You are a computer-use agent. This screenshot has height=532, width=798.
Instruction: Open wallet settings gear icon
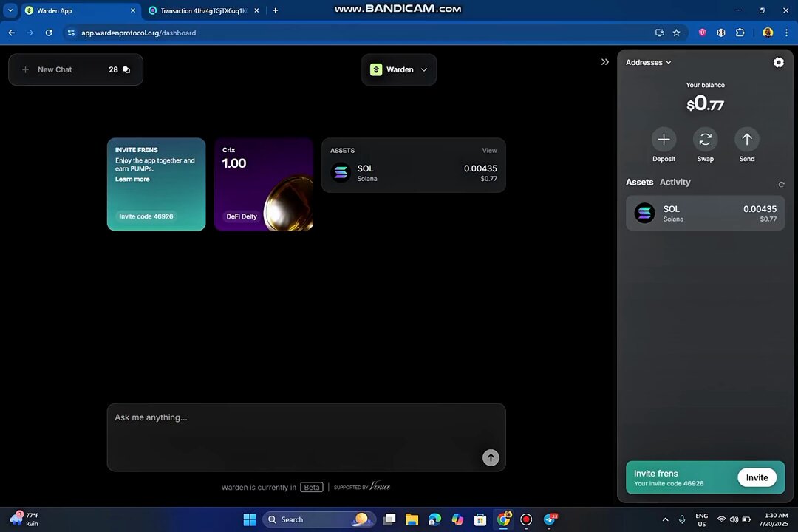(x=778, y=62)
